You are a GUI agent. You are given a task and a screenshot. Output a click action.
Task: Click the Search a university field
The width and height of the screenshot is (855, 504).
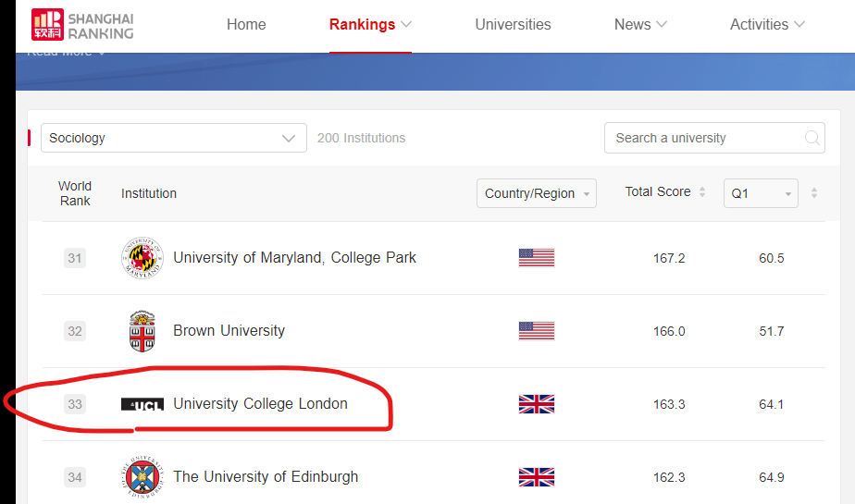(x=703, y=138)
